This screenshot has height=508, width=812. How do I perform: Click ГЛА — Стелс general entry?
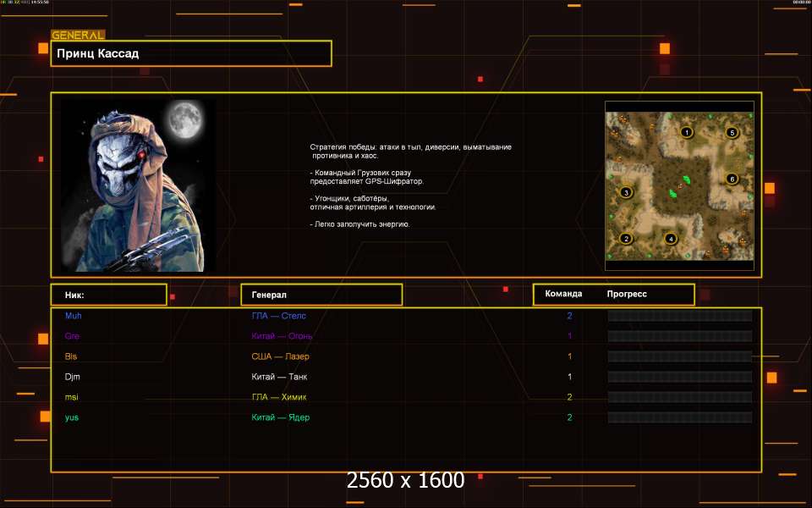point(279,316)
